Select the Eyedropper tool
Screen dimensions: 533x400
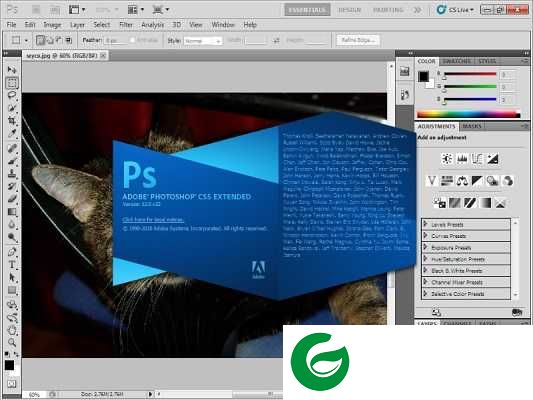click(12, 134)
